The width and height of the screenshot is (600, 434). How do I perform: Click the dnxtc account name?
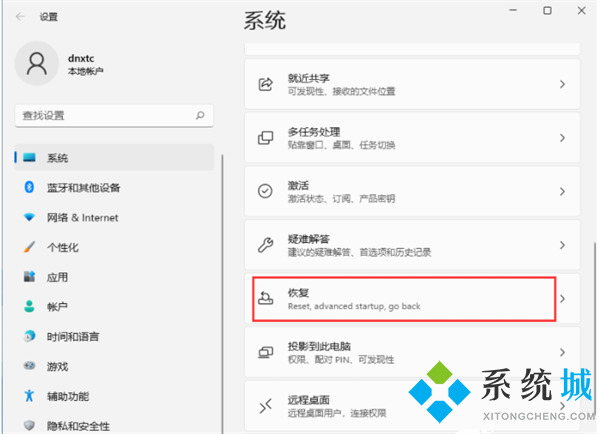(x=81, y=58)
